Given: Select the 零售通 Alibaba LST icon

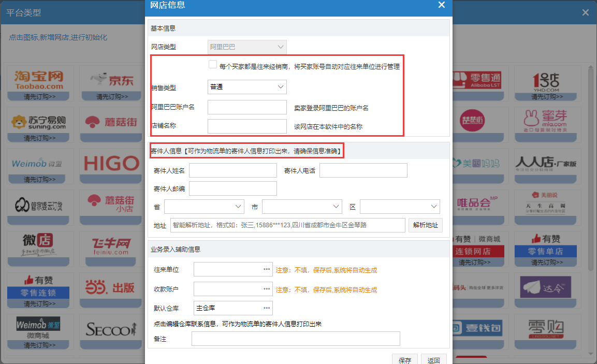Looking at the screenshot, I should tap(477, 80).
